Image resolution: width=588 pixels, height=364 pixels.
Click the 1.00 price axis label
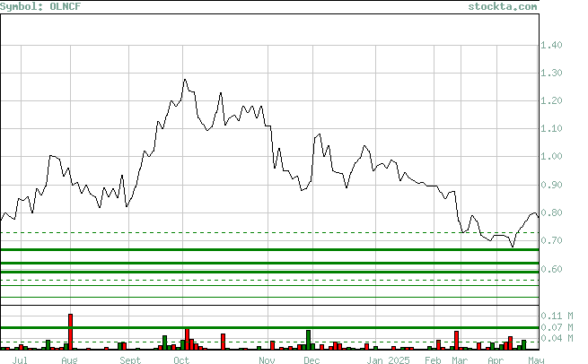click(x=551, y=157)
